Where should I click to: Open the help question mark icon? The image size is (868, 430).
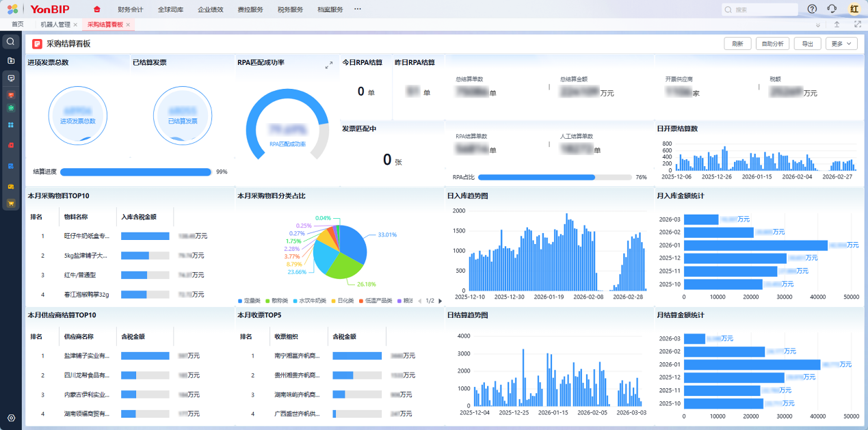[812, 9]
